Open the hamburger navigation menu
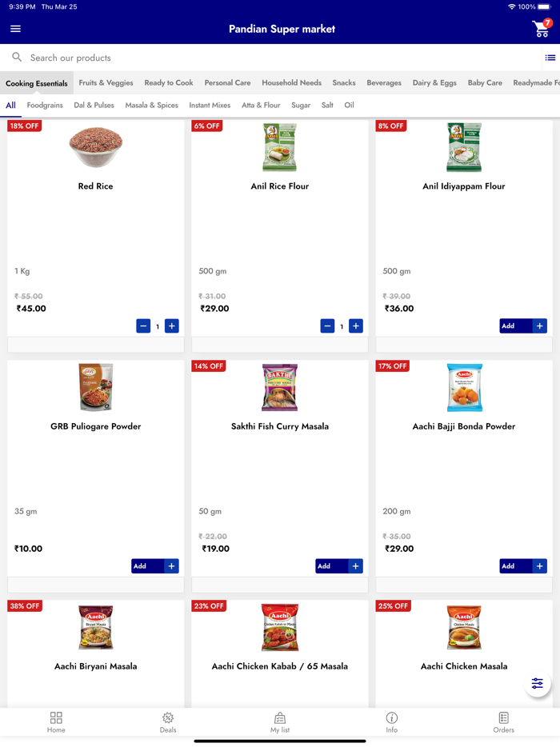This screenshot has width=560, height=747. click(x=15, y=28)
